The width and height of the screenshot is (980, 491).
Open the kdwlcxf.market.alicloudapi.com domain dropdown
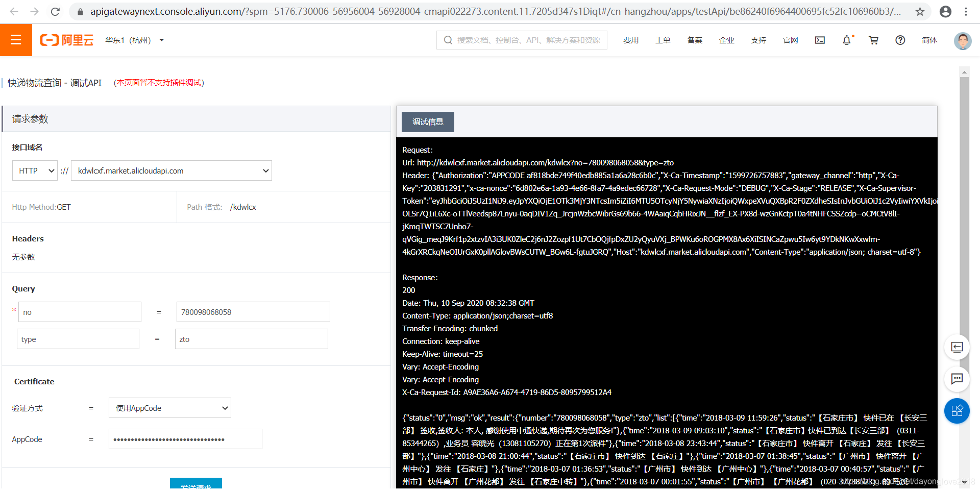(171, 170)
